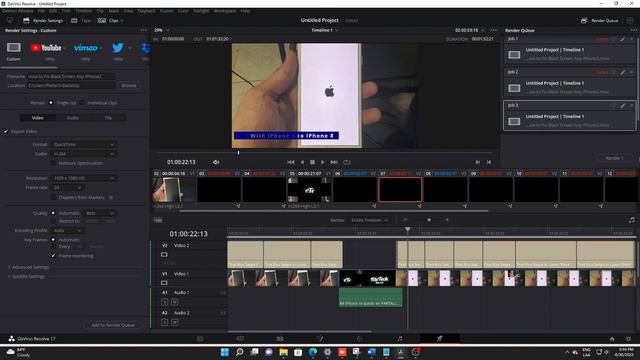
Task: Select Restrict to quality radio button
Action: 53,221
